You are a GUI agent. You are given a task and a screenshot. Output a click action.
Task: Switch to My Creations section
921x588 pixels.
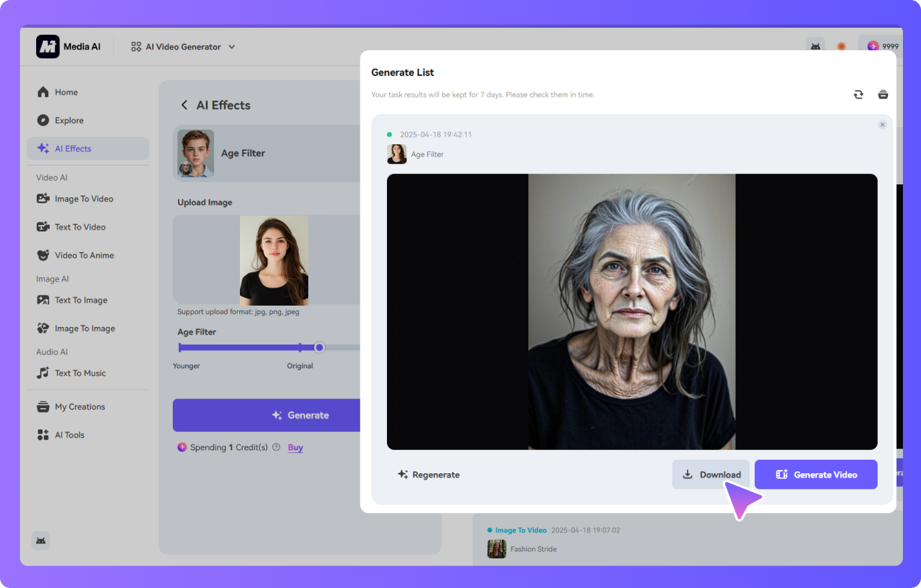(x=79, y=406)
